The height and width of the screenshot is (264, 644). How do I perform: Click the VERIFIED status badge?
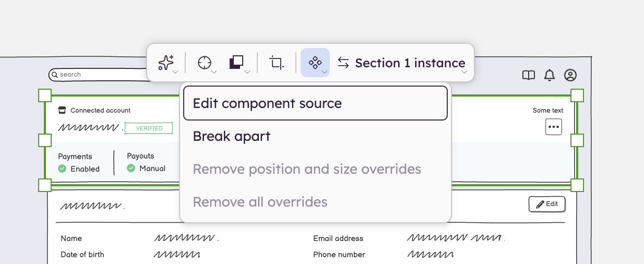coord(149,128)
